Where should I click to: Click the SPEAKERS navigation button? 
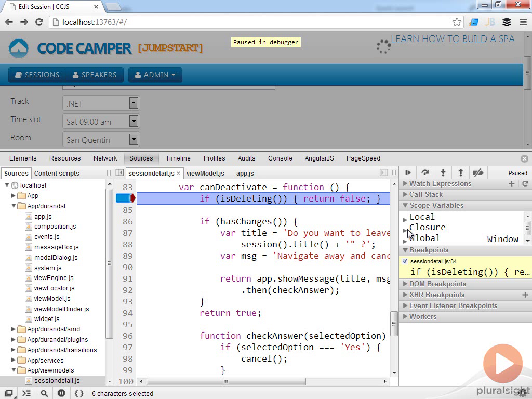94,75
